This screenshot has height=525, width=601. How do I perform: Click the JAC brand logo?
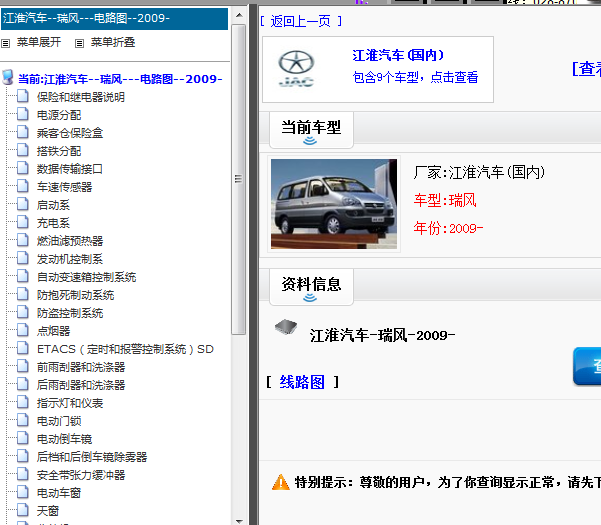[296, 69]
